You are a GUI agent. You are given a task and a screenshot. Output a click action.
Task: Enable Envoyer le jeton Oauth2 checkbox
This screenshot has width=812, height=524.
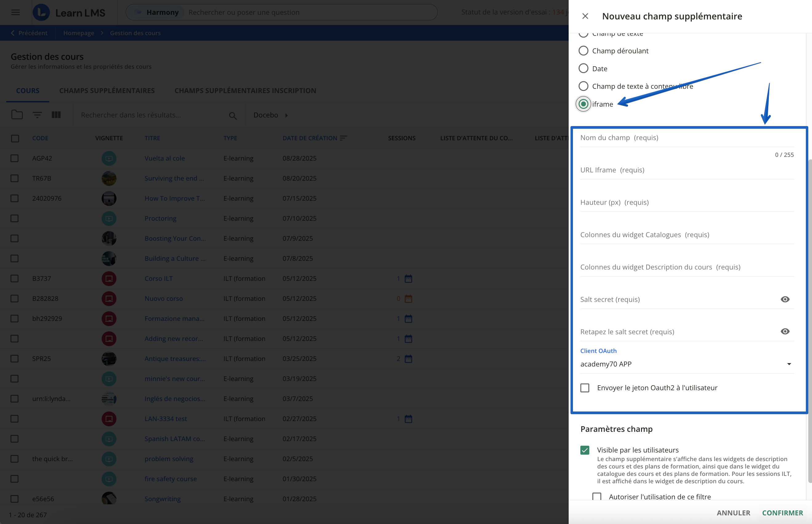[585, 388]
